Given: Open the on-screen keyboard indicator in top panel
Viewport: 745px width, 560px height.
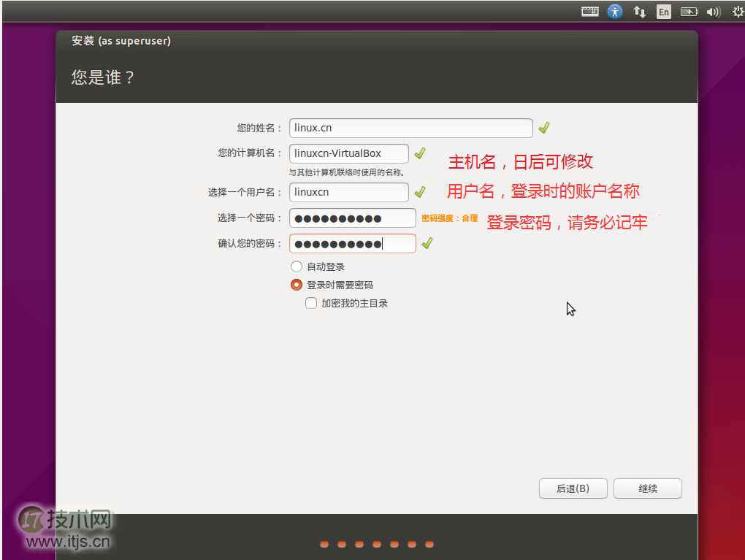Looking at the screenshot, I should pyautogui.click(x=589, y=12).
